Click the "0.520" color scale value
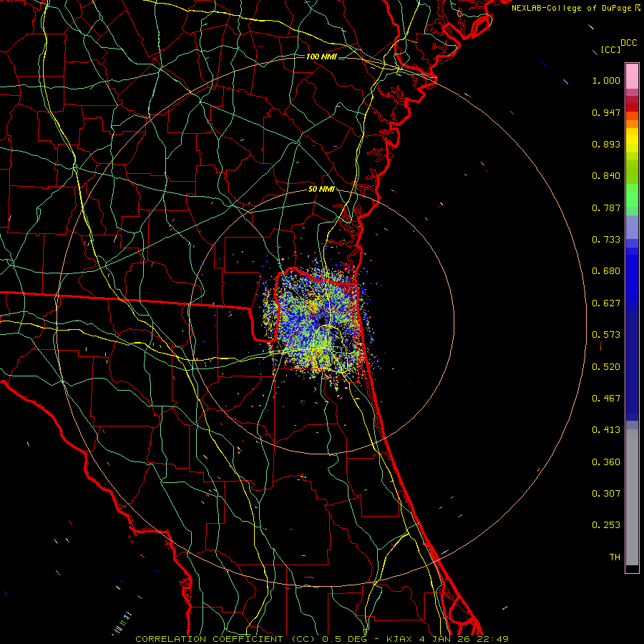The height and width of the screenshot is (644, 644). [x=606, y=367]
